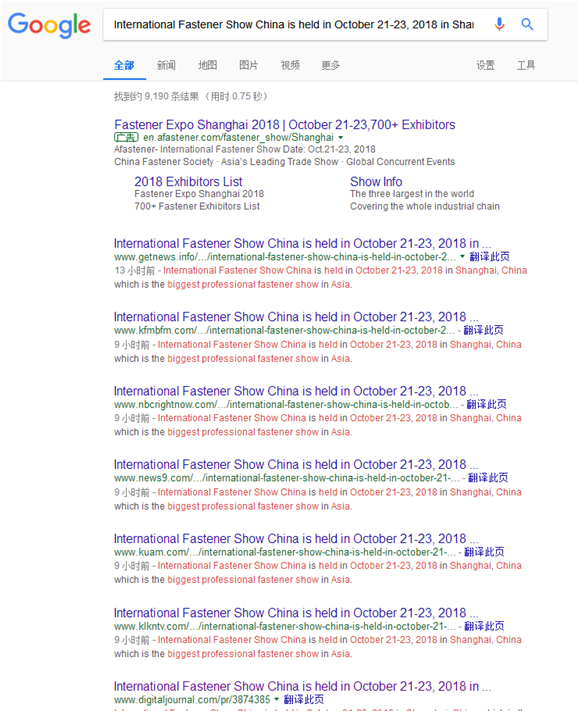Open the klkntv.com result title

click(x=296, y=613)
